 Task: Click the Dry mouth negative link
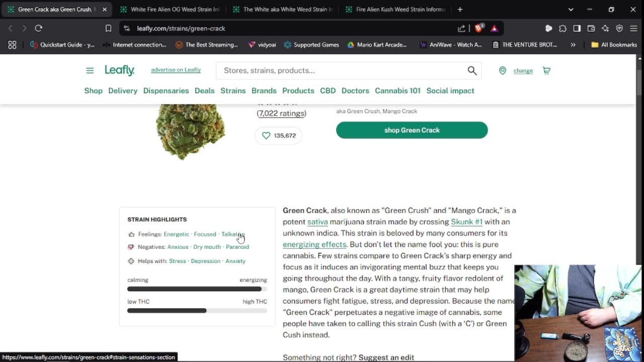pyautogui.click(x=207, y=247)
